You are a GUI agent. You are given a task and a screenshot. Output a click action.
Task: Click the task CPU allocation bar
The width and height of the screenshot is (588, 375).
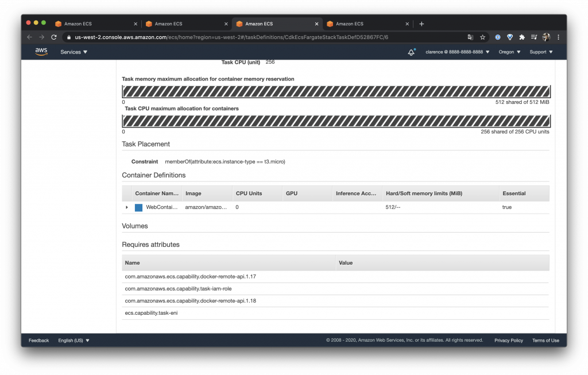coord(336,121)
